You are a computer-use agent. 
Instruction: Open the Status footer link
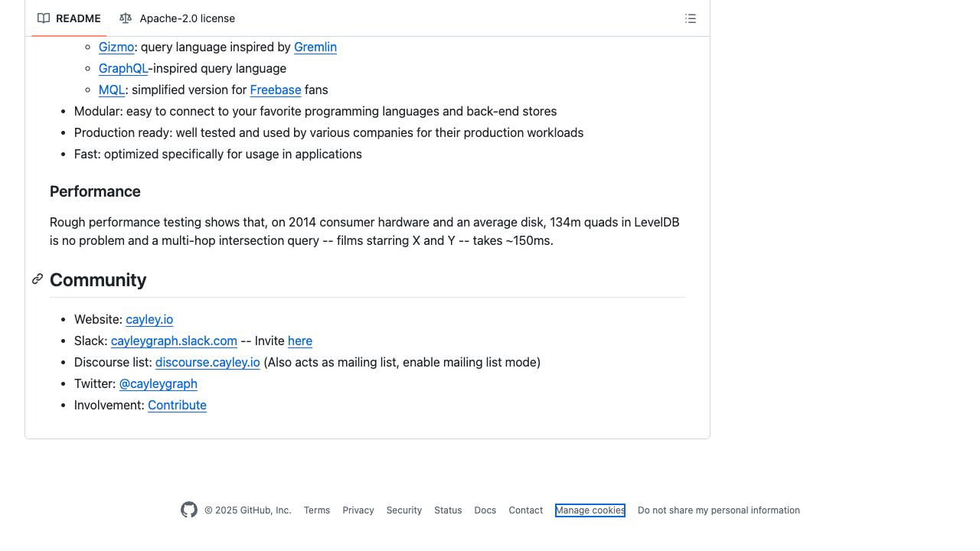[448, 510]
